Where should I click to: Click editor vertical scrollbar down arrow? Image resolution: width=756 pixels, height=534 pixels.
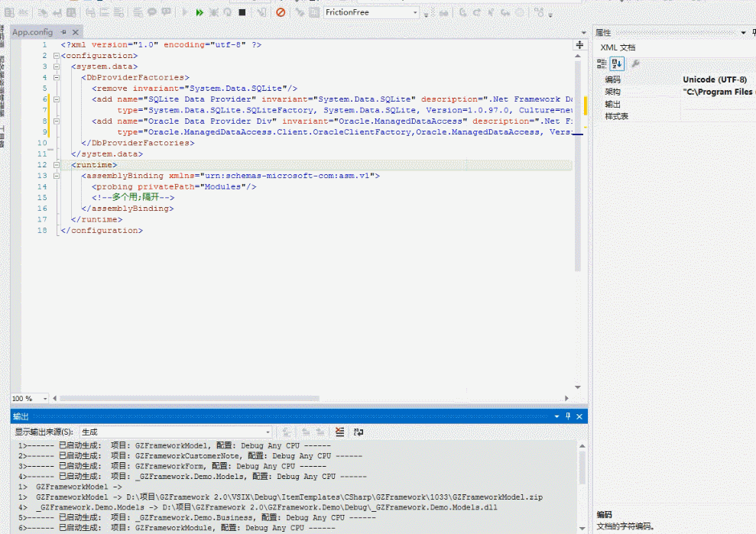[x=578, y=387]
